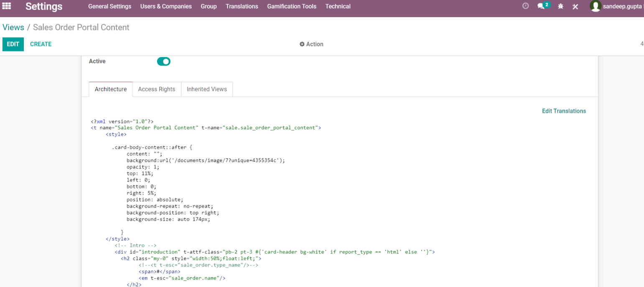This screenshot has width=644, height=287.
Task: Click the user avatar picture
Action: 595,6
